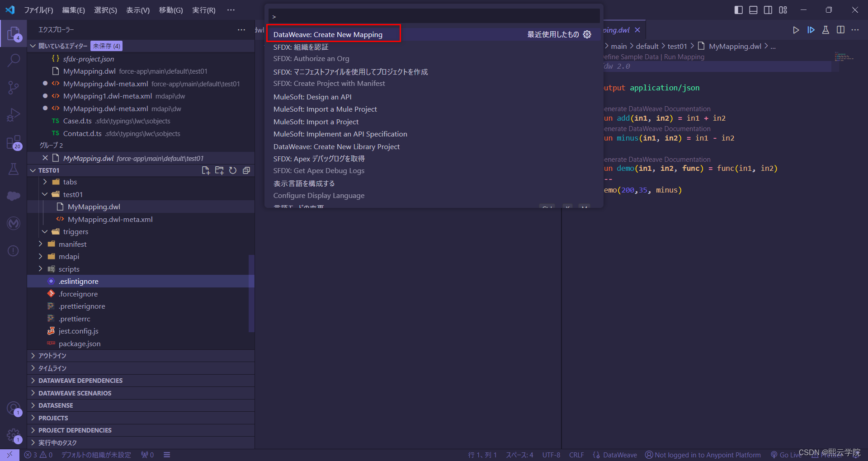Open the Salesforce cloud view

pos(14,196)
